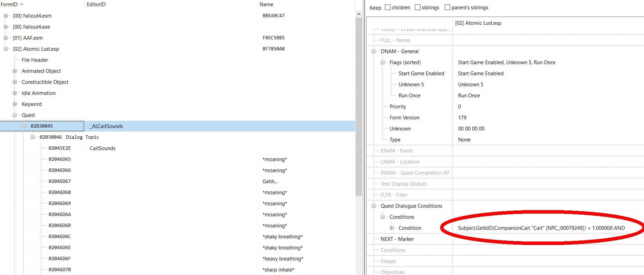644x275 pixels.
Task: Enable the Keep children checkbox
Action: pyautogui.click(x=388, y=7)
